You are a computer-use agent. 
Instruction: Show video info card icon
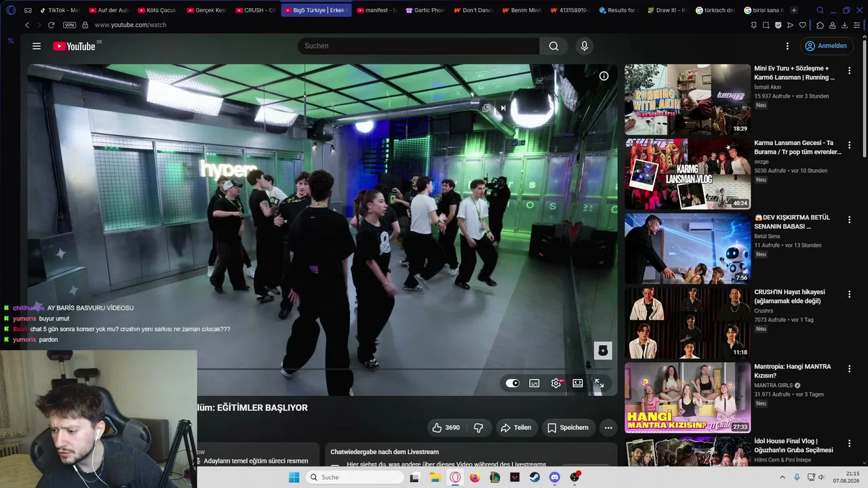coord(604,76)
